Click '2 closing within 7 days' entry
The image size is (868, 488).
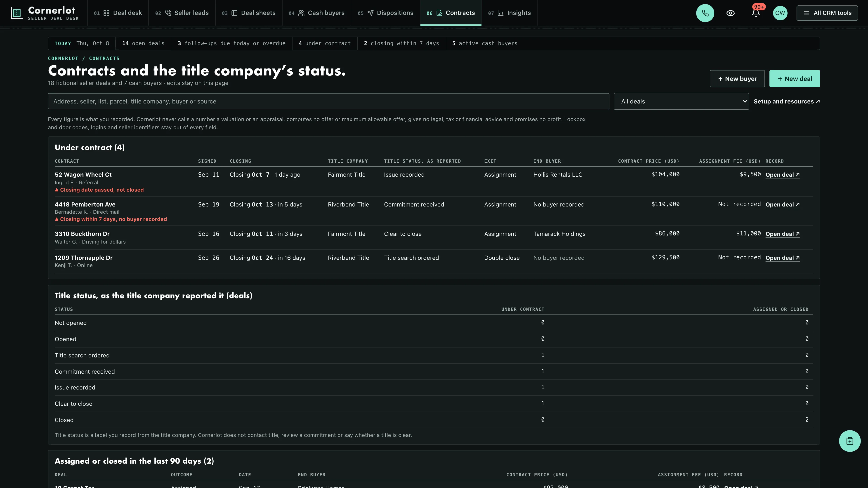point(401,43)
